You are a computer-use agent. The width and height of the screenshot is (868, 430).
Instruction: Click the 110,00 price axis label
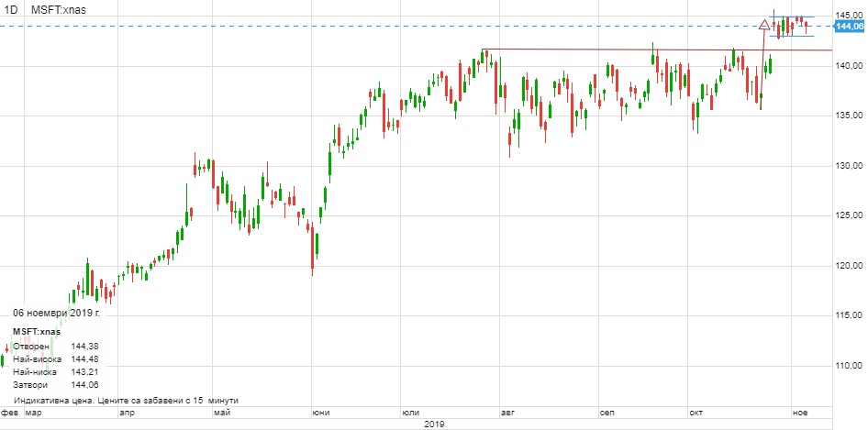tap(849, 366)
